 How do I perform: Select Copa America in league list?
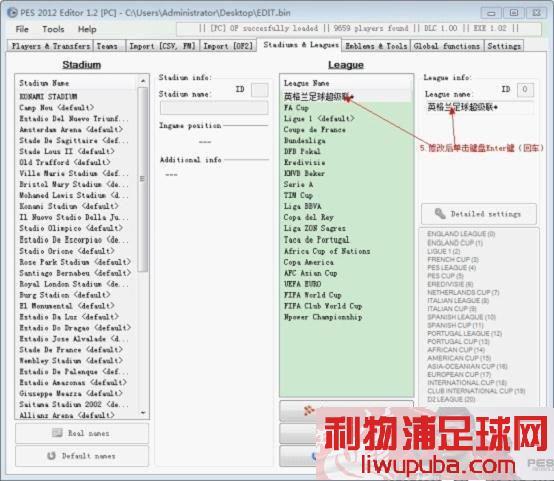pos(347,262)
